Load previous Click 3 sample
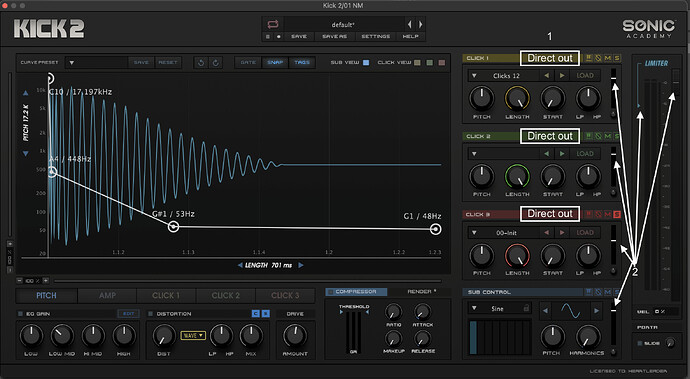690x379 pixels. click(x=547, y=232)
